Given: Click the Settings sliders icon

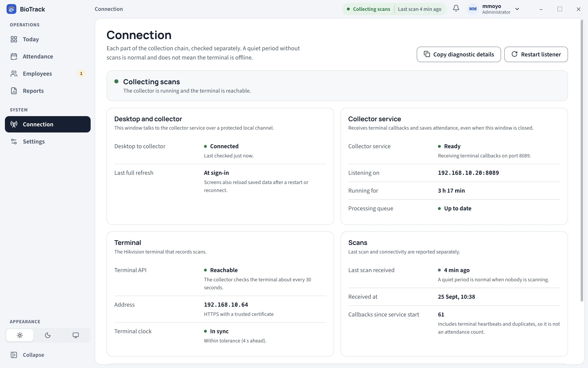Looking at the screenshot, I should click(14, 141).
